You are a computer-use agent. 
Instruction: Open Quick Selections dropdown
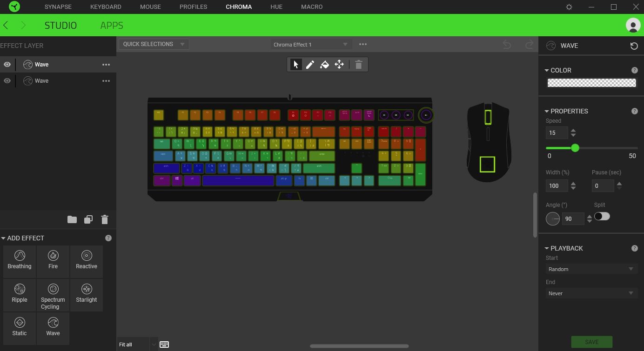pos(154,44)
